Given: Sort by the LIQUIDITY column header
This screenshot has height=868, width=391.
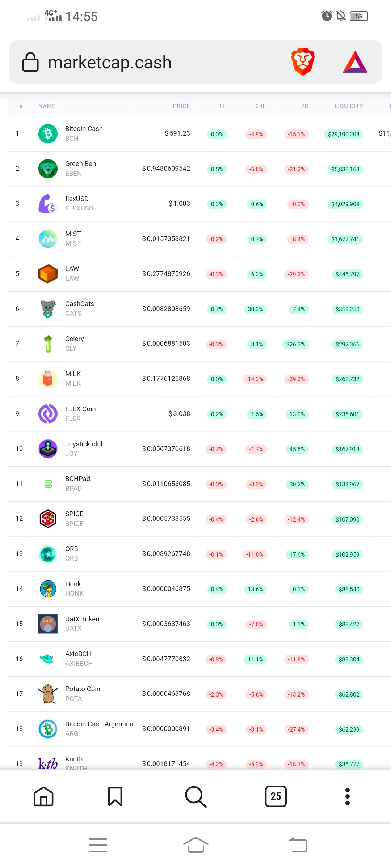Looking at the screenshot, I should pyautogui.click(x=349, y=106).
